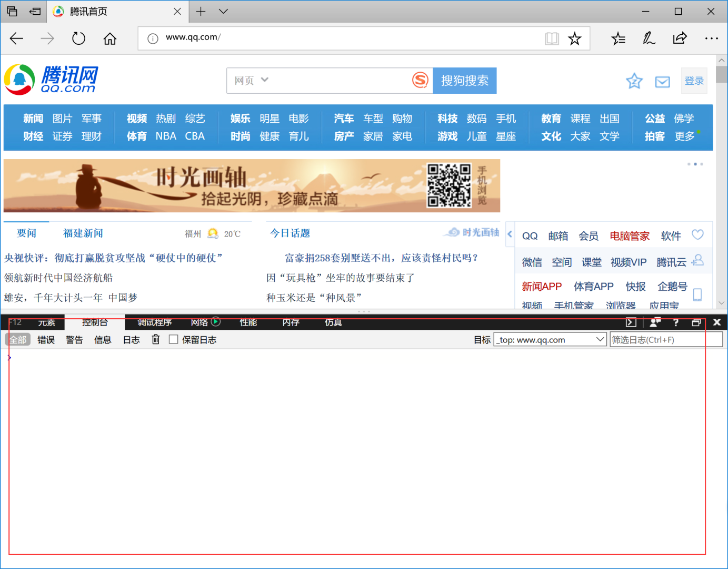Open a new tab with plus button
The width and height of the screenshot is (728, 569).
201,11
